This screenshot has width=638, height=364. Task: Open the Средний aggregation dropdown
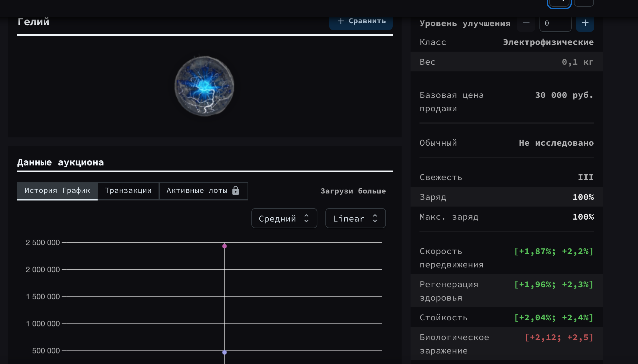284,218
